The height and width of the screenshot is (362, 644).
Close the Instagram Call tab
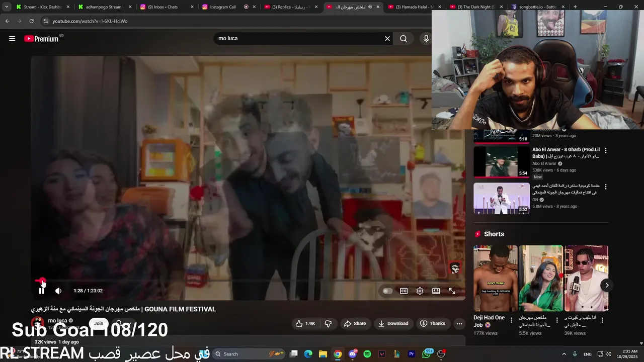tap(255, 7)
